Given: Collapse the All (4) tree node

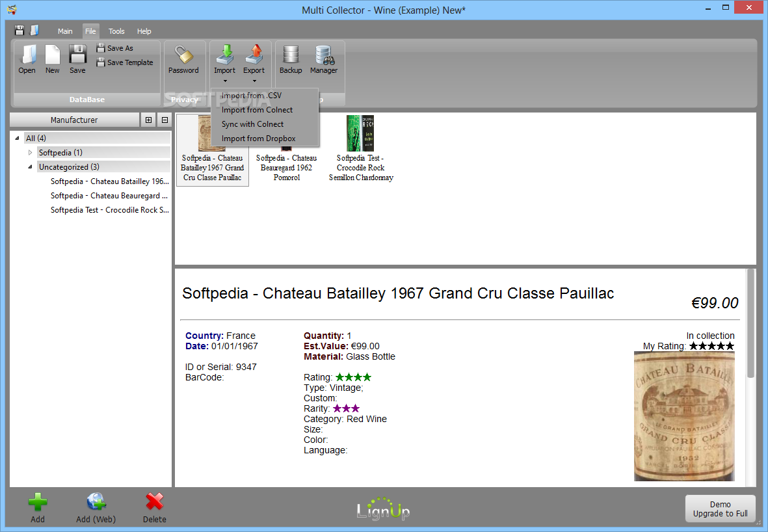Looking at the screenshot, I should [17, 138].
